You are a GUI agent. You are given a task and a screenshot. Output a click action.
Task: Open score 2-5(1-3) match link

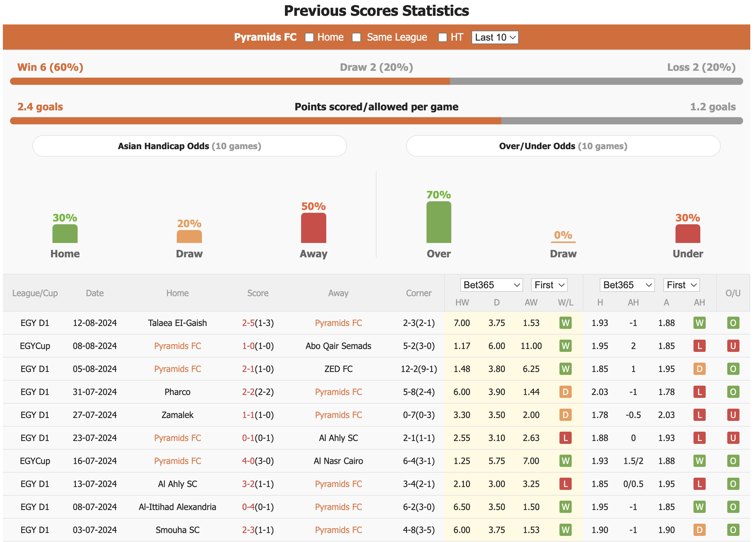click(258, 323)
